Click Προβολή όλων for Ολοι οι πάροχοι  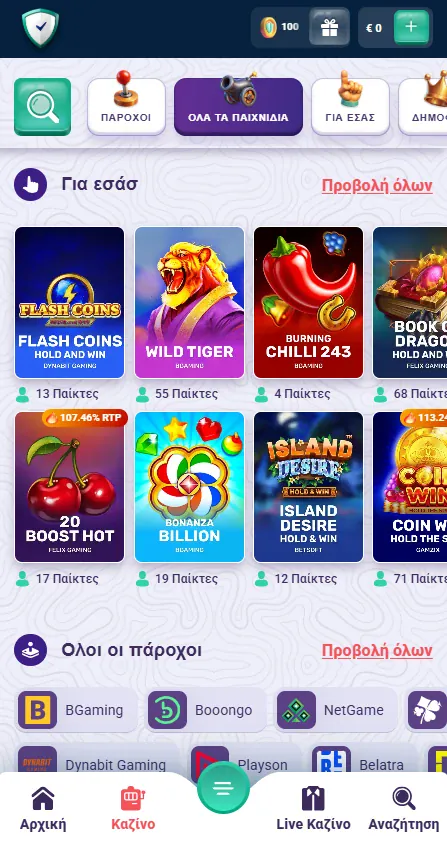(377, 651)
